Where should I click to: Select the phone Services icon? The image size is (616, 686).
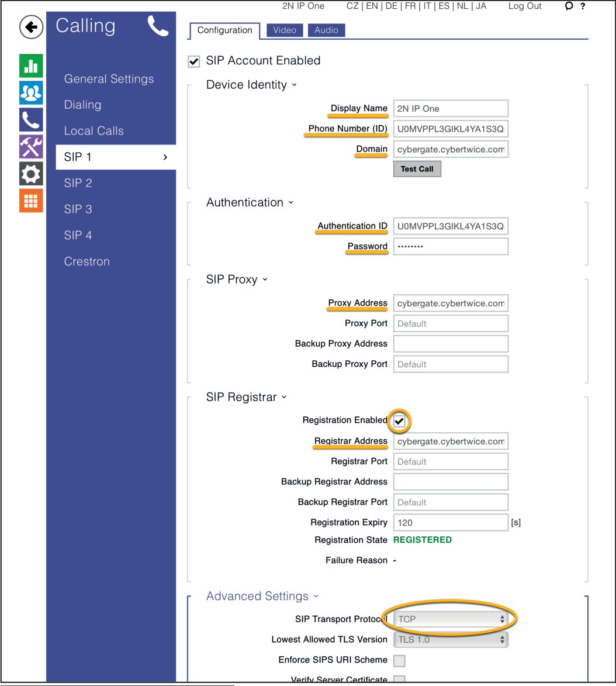pos(31,119)
